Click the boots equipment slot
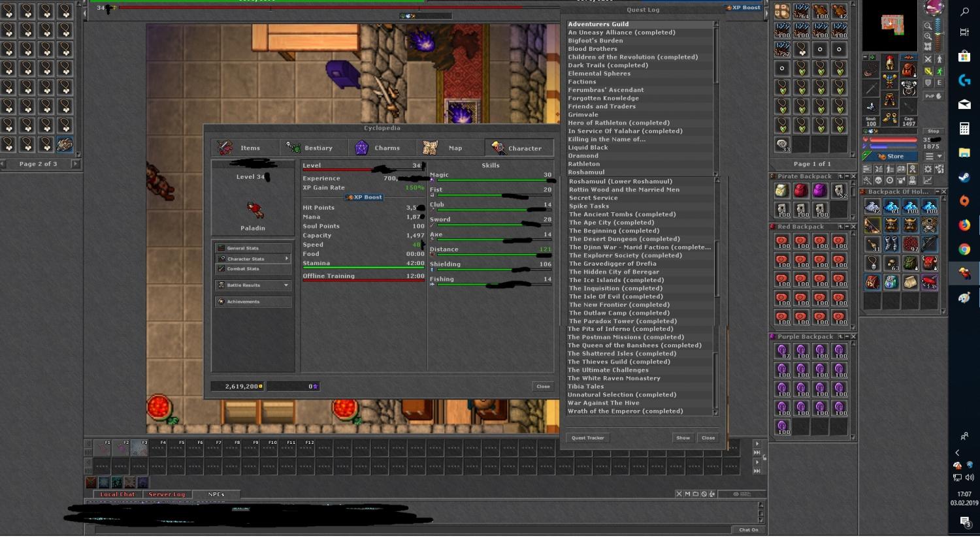This screenshot has height=538, width=980. coord(890,118)
